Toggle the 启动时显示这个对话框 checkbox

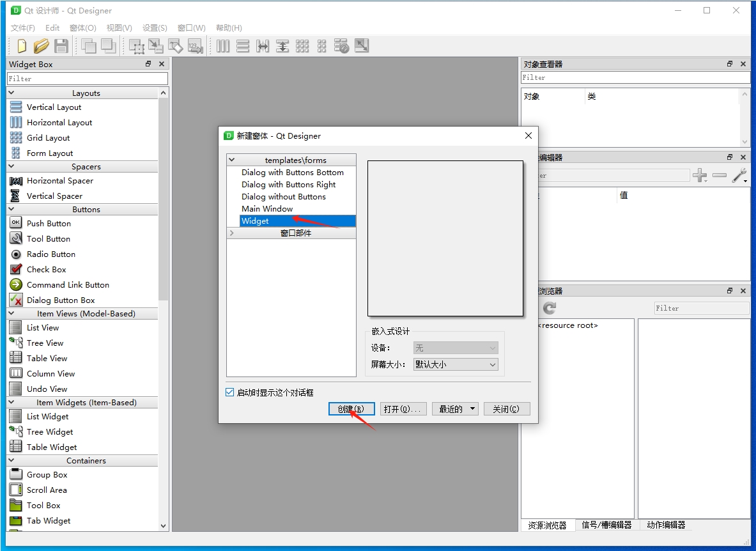click(x=230, y=392)
